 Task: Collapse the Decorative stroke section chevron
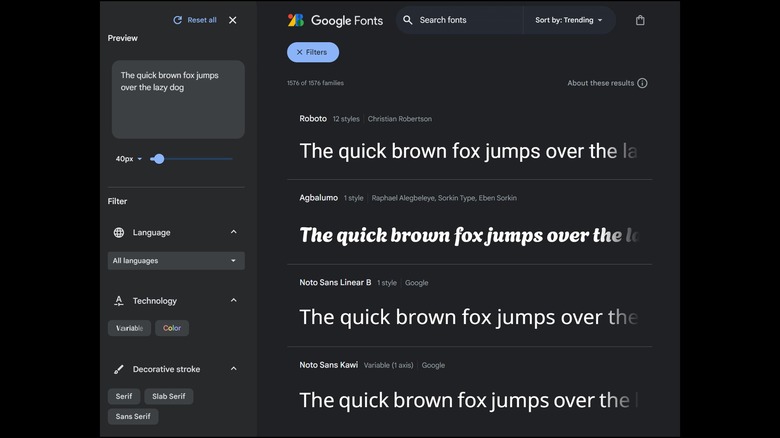(233, 369)
